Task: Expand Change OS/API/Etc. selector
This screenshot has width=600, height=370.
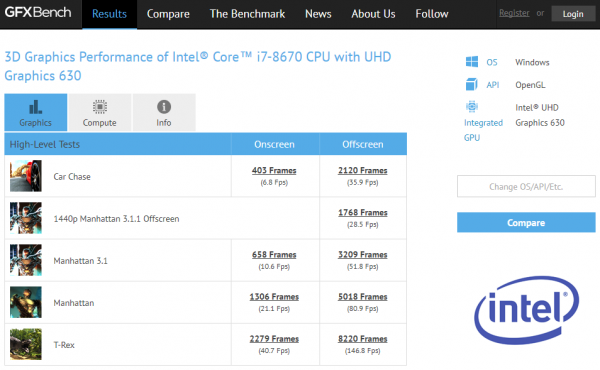Action: (526, 186)
